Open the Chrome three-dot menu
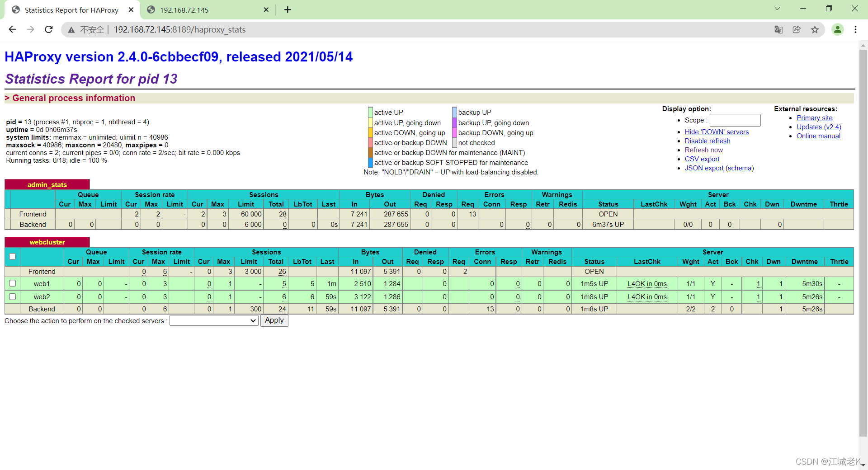 click(855, 30)
